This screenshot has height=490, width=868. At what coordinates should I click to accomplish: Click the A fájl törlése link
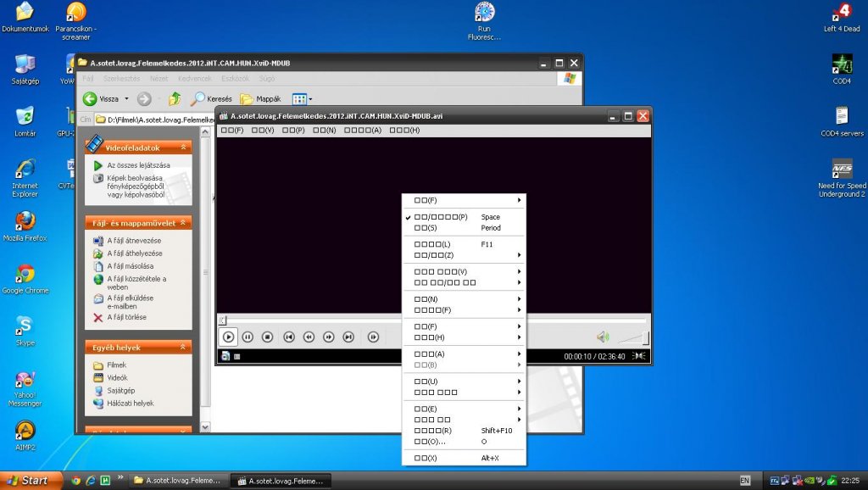click(x=127, y=317)
